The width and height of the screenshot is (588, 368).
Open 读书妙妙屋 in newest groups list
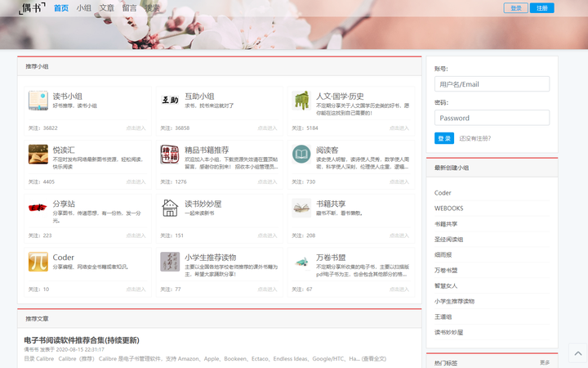point(448,332)
